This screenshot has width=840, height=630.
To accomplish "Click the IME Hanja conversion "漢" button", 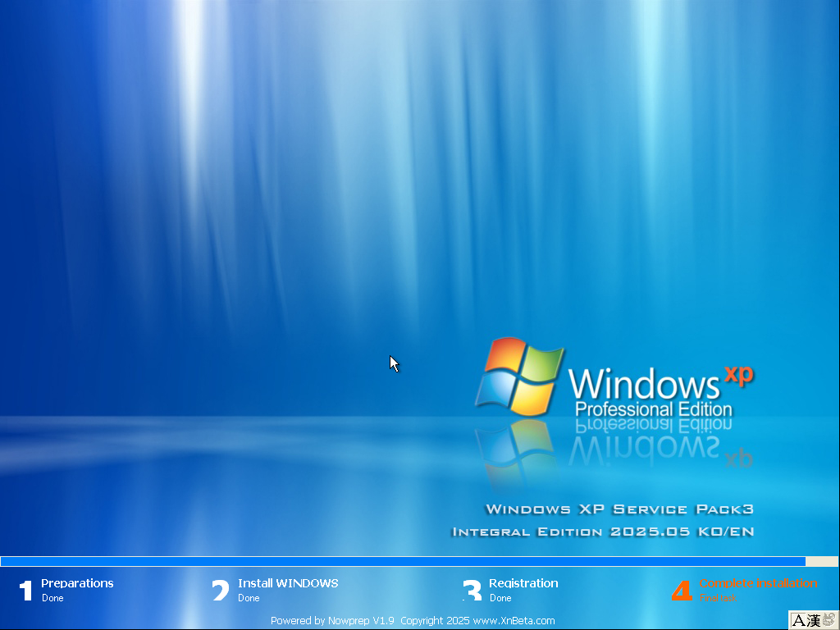I will coord(813,620).
